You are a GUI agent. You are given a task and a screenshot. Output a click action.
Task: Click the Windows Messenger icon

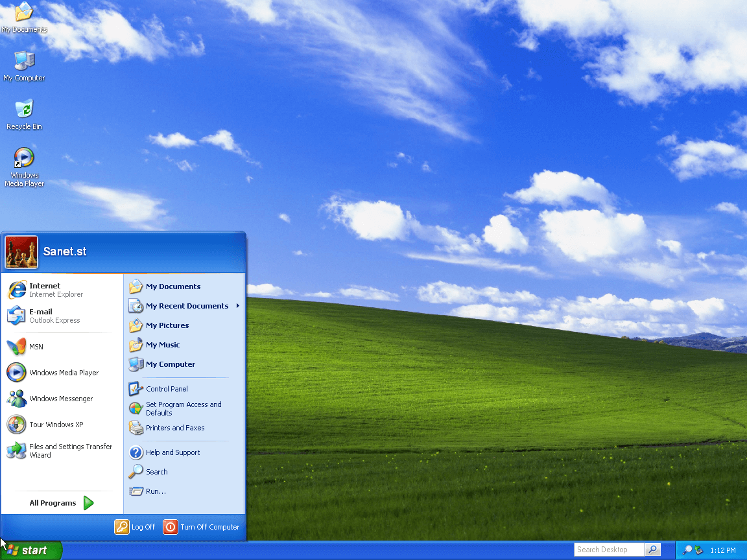coord(16,399)
